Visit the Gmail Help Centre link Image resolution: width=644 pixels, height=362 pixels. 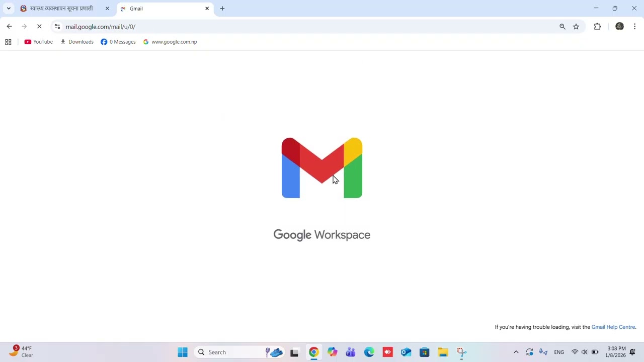[x=613, y=327]
